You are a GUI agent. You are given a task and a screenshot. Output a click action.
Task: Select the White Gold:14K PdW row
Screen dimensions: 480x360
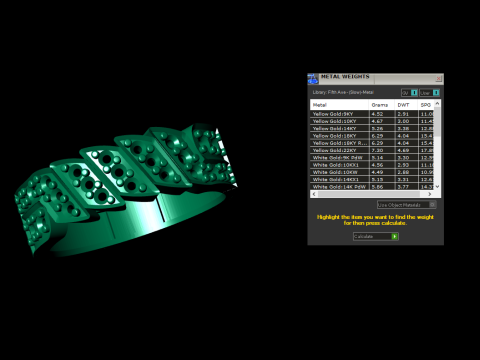(x=372, y=187)
